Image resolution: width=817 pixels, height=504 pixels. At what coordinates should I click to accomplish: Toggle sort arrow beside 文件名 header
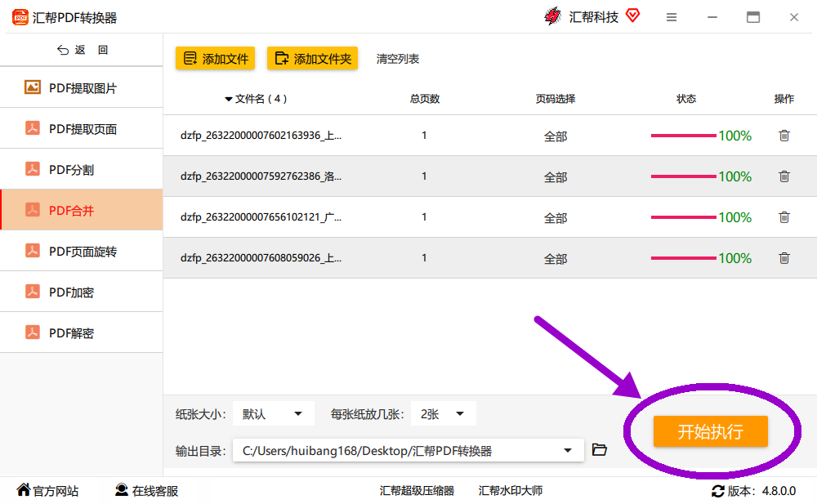coord(228,99)
